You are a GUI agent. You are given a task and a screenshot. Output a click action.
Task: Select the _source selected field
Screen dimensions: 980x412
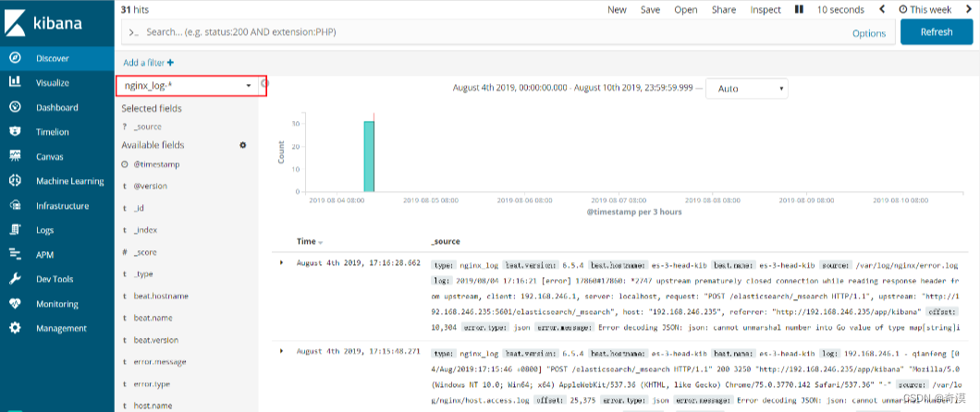coord(148,127)
